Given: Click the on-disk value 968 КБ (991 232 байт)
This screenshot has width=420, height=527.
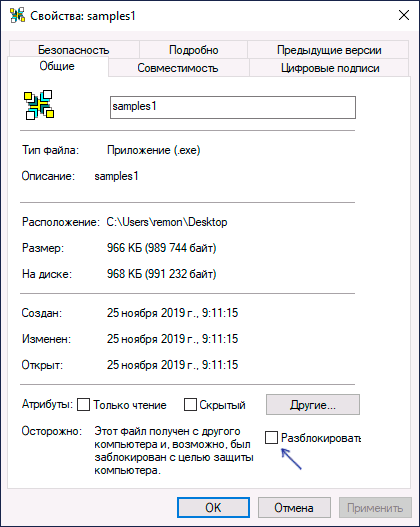Looking at the screenshot, I should click(x=162, y=274).
